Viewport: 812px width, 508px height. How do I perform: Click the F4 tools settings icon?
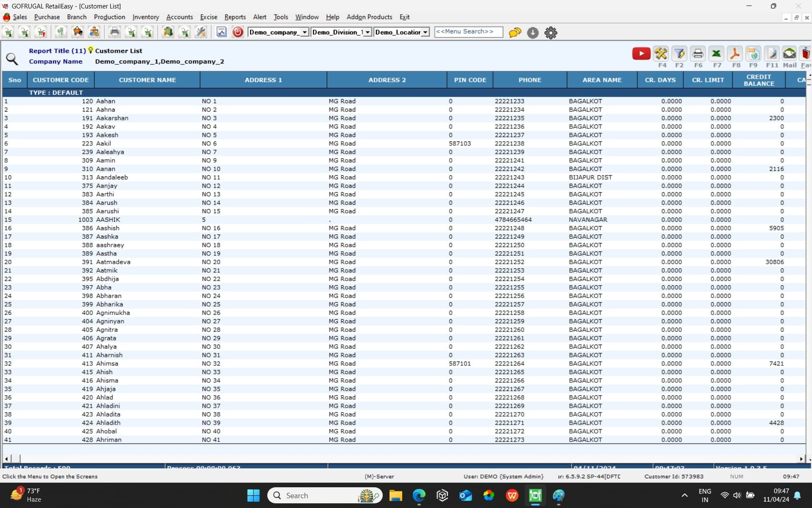[661, 54]
